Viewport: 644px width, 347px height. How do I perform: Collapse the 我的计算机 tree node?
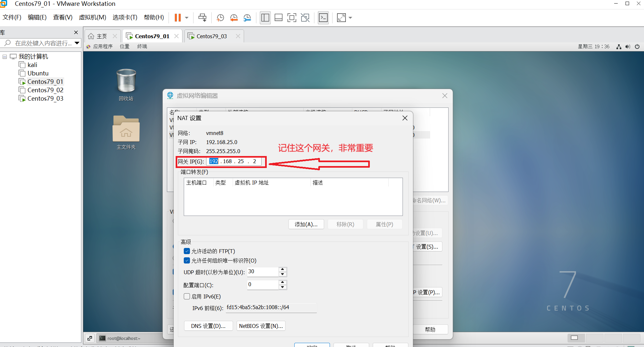tap(5, 57)
